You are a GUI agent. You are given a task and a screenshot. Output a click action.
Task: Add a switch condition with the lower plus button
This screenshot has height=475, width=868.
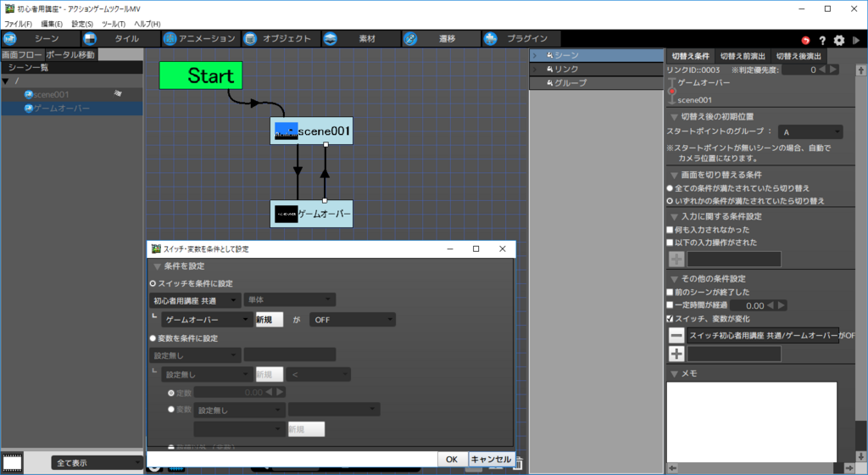[x=676, y=354]
